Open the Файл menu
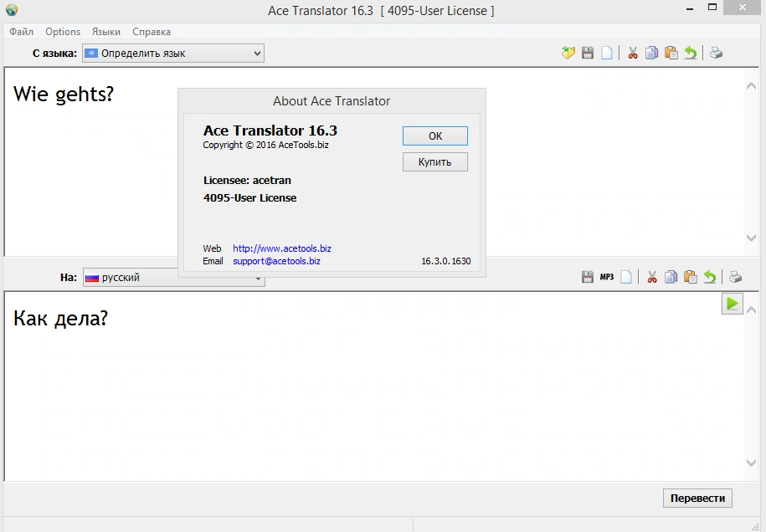Screen dimensions: 766x532 pyautogui.click(x=22, y=32)
